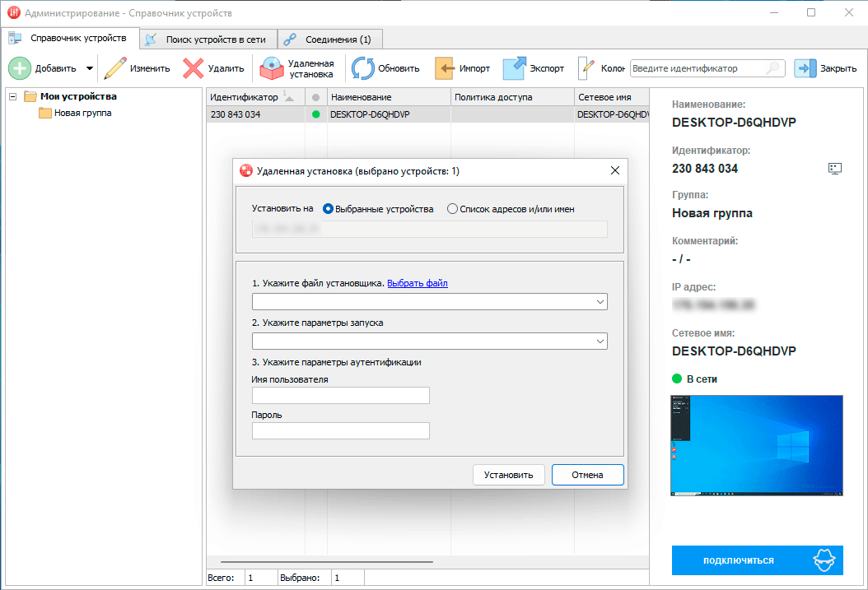868x590 pixels.
Task: Open the Columns settings toolbar button
Action: point(601,68)
